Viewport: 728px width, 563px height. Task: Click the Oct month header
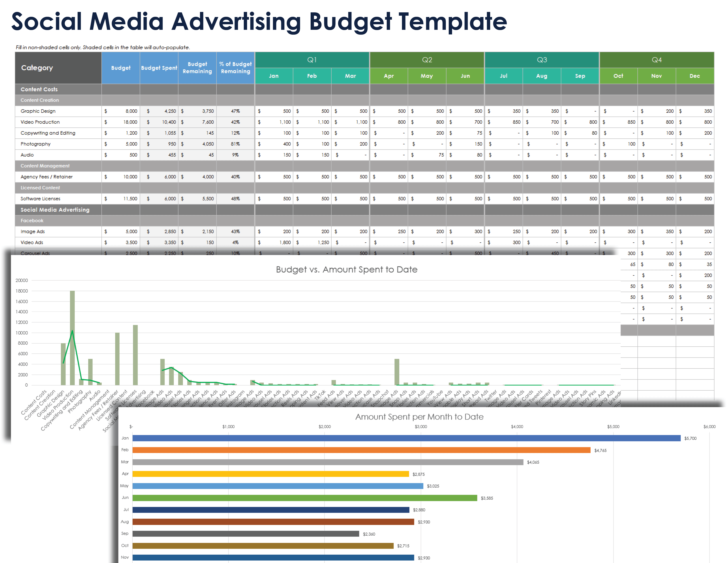click(619, 76)
